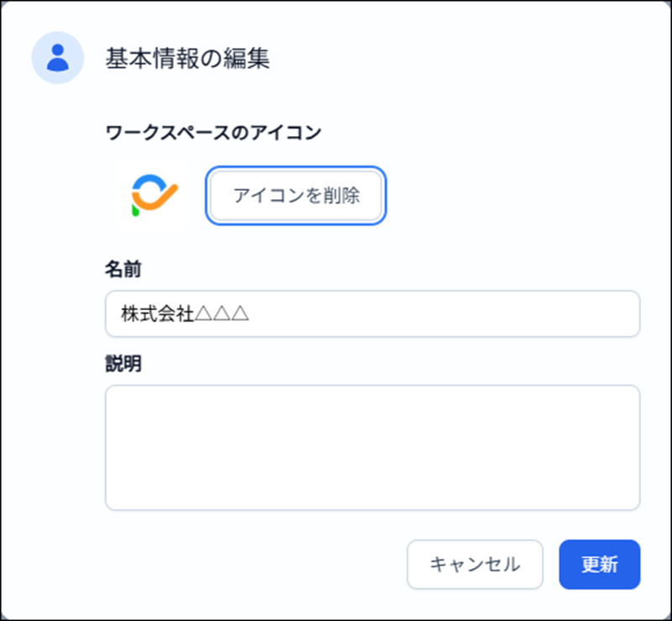Select the person silhouette in the header circle
The height and width of the screenshot is (621, 672).
pyautogui.click(x=58, y=58)
